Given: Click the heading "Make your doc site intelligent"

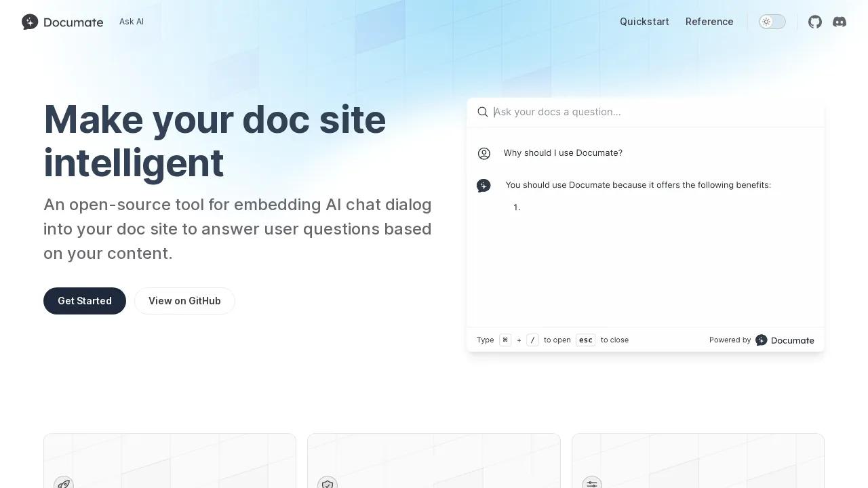Looking at the screenshot, I should (215, 141).
